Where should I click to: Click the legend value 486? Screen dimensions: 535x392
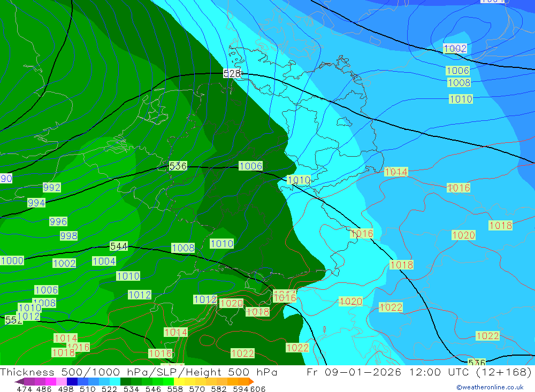coord(44,389)
